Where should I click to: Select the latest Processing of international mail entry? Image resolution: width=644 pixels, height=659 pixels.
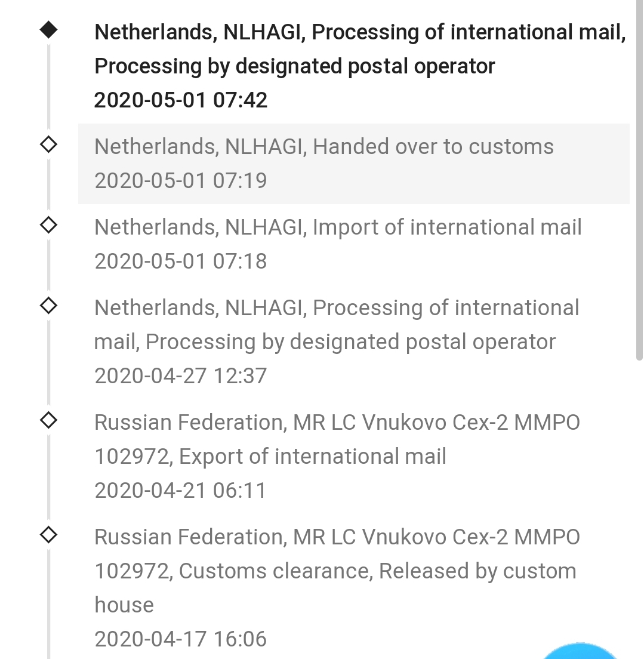pyautogui.click(x=353, y=66)
